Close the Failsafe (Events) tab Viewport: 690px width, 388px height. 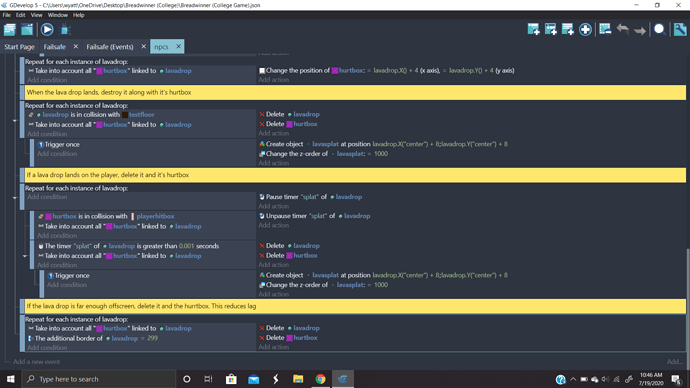coord(143,46)
